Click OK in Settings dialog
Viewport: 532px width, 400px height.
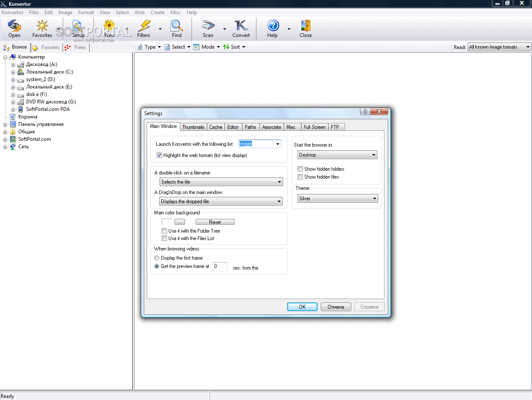[x=302, y=307]
